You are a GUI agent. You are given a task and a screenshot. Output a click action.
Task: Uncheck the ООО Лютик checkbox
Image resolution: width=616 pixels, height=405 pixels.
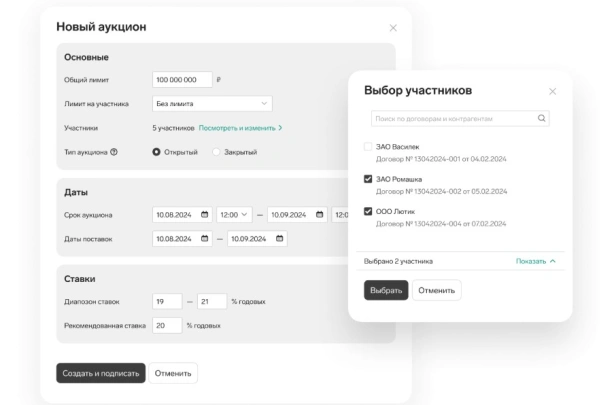368,211
